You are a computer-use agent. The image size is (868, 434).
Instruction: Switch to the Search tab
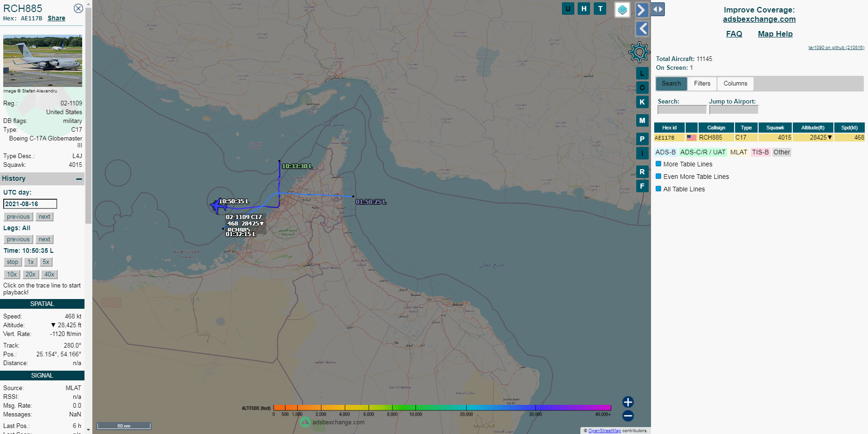pos(671,84)
